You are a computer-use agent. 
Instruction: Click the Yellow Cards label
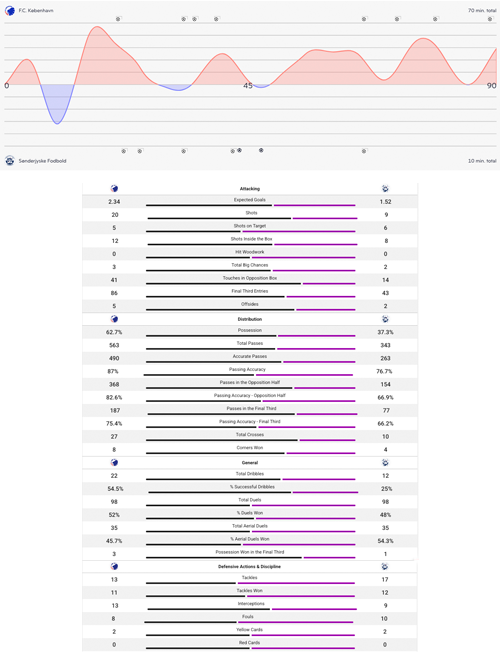pyautogui.click(x=249, y=630)
